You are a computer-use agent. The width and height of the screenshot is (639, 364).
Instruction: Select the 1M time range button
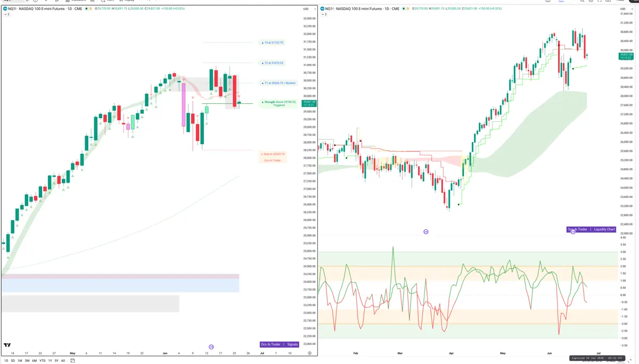point(20,361)
